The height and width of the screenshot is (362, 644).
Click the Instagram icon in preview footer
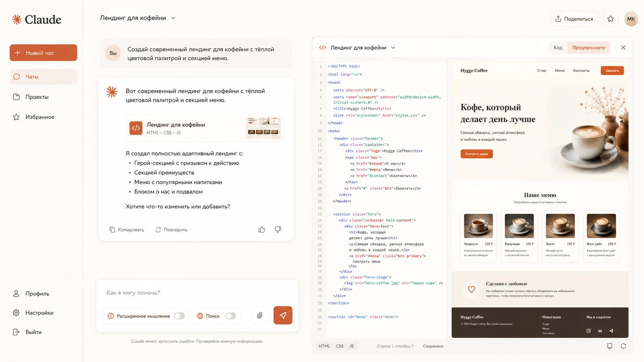[x=589, y=331]
